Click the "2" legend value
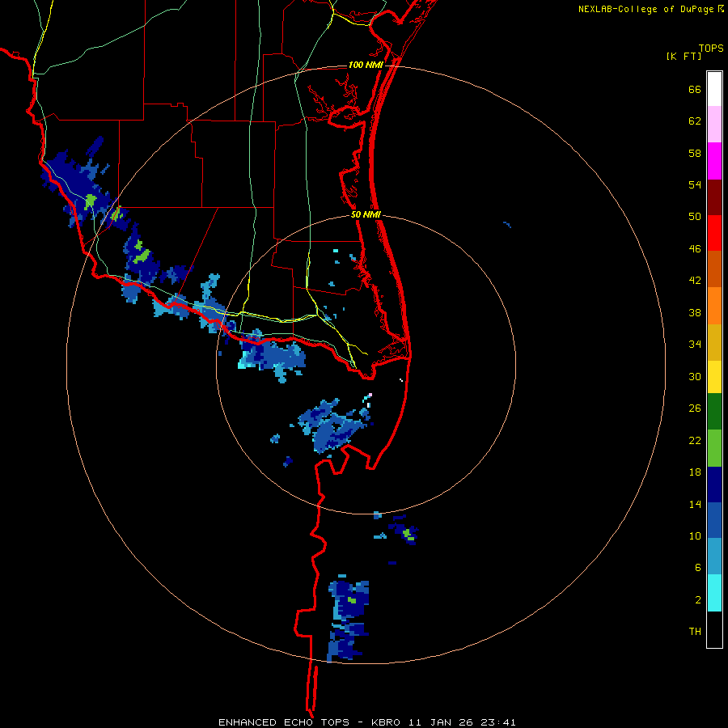Viewport: 728px width, 728px height. (x=698, y=600)
